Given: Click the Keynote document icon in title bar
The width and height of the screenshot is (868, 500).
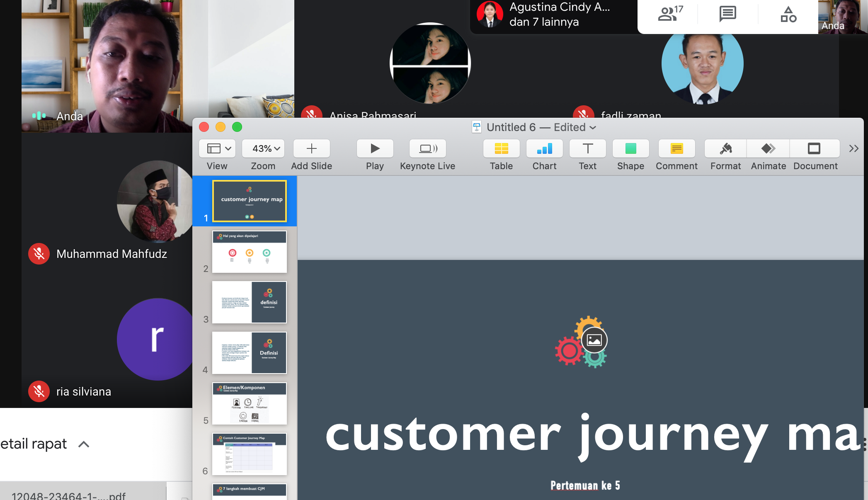Looking at the screenshot, I should (477, 127).
